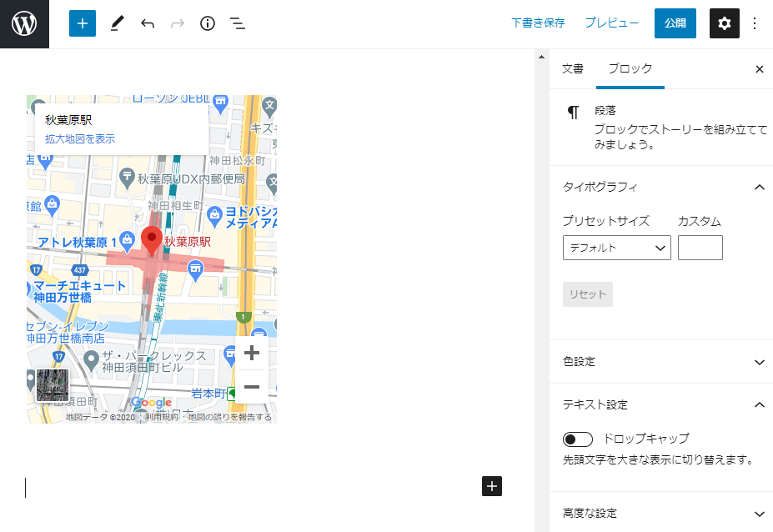This screenshot has width=773, height=532.
Task: Zoom out on the Google map
Action: (252, 387)
